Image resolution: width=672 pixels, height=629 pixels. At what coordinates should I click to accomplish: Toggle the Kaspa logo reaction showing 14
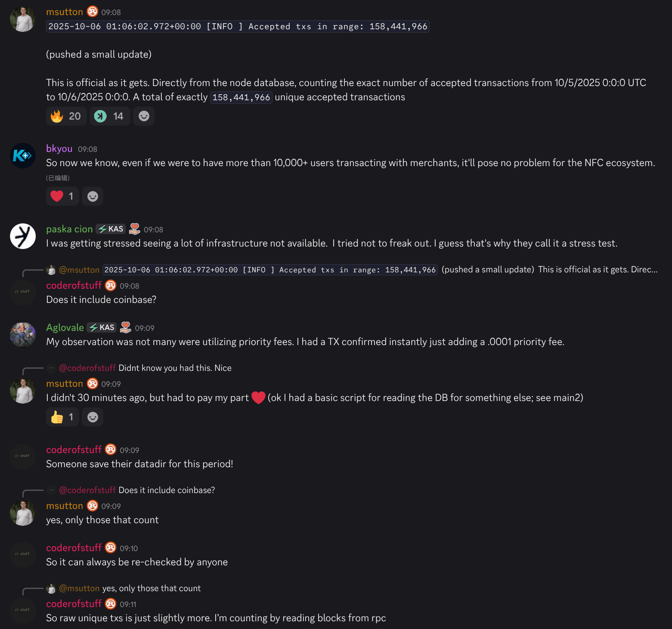tap(109, 116)
